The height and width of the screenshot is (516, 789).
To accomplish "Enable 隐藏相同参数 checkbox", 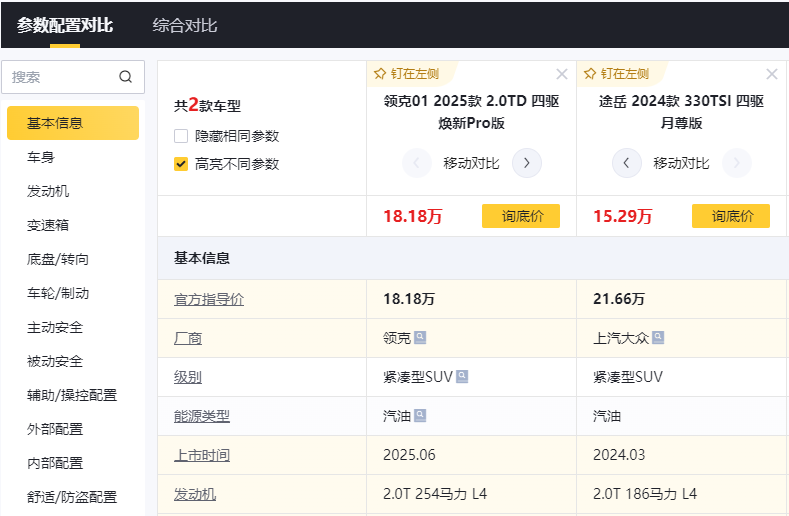I will pos(181,136).
